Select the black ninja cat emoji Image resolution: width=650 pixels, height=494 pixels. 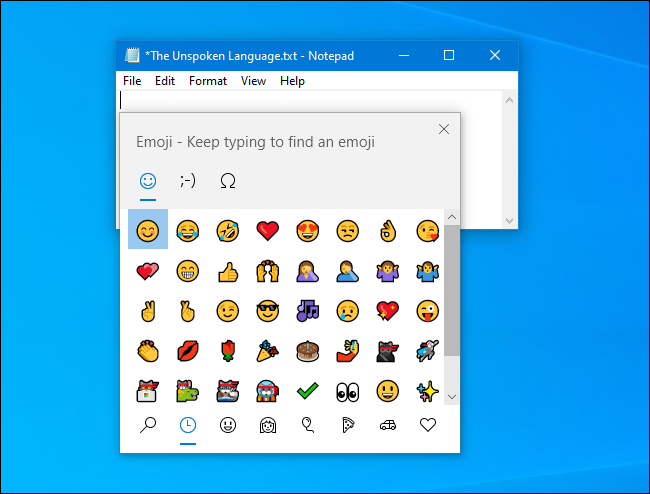click(388, 351)
